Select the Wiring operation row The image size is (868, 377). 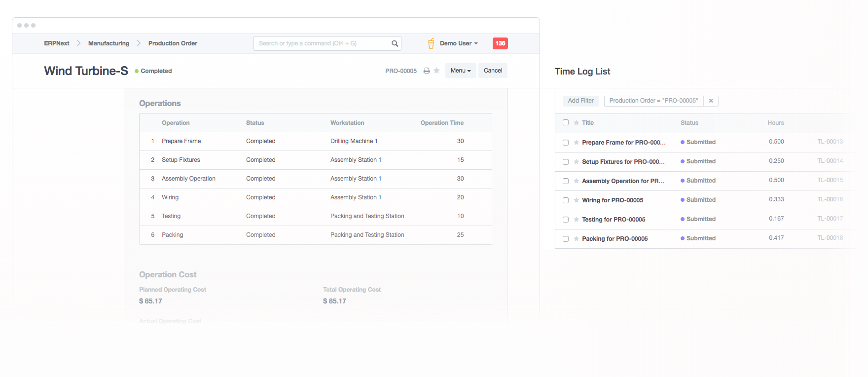tap(316, 197)
